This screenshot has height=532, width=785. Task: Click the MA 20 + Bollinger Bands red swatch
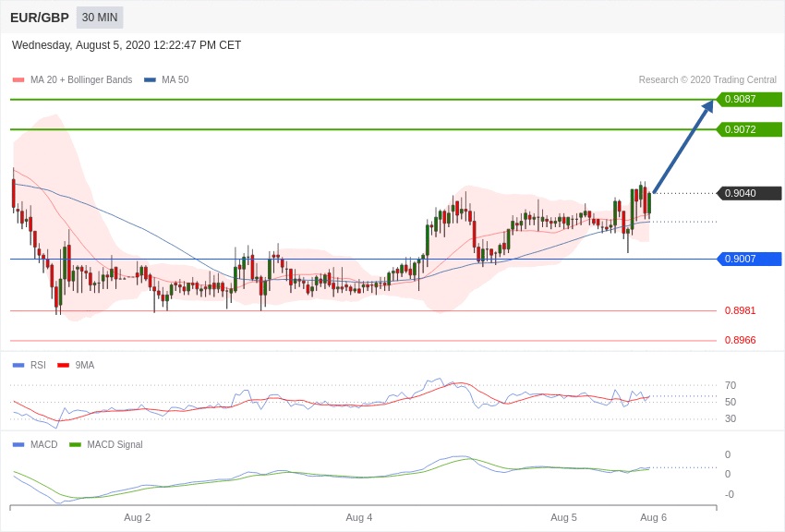pos(18,79)
